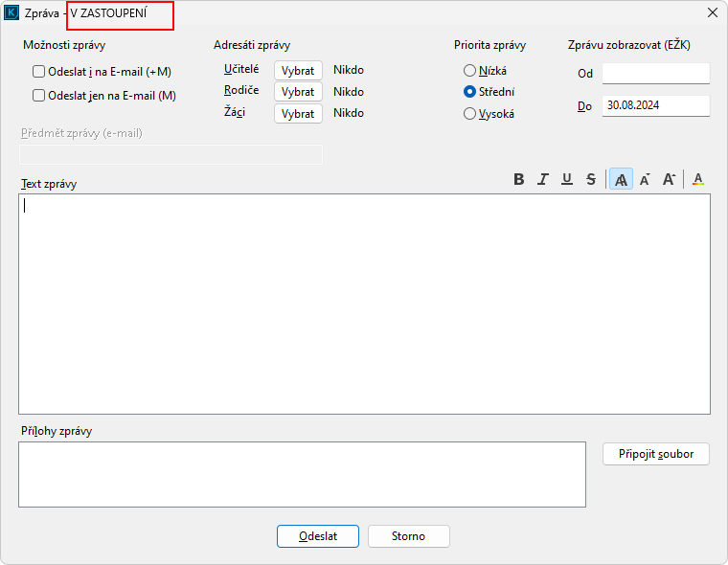Toggle underline text formatting
The width and height of the screenshot is (728, 565).
pyautogui.click(x=567, y=179)
